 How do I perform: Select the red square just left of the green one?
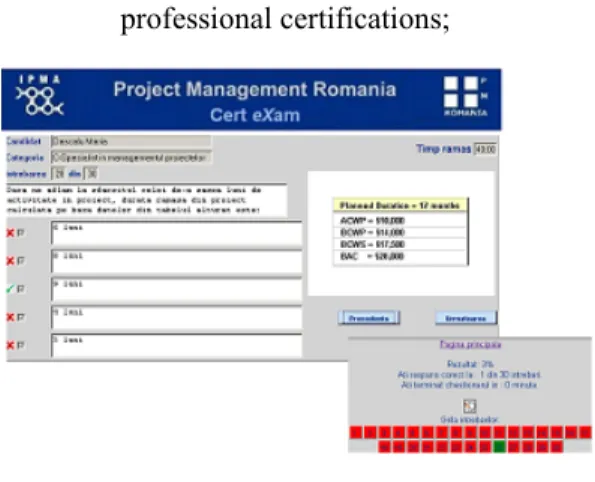pos(485,447)
